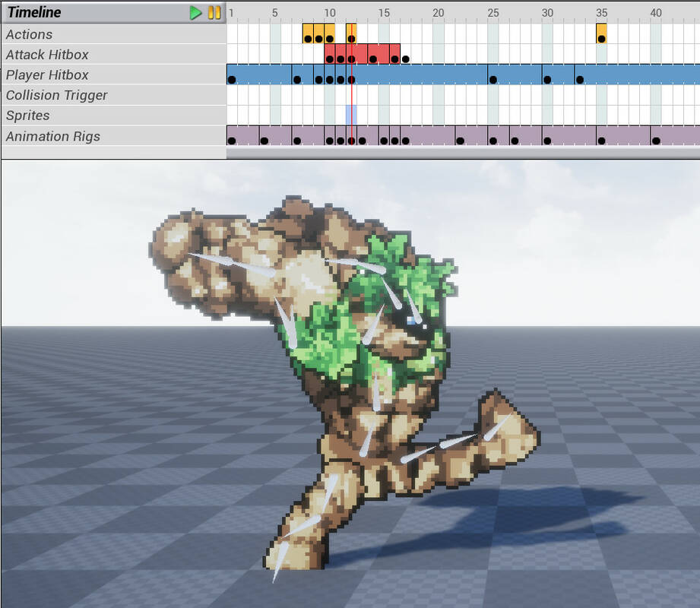Image resolution: width=700 pixels, height=608 pixels.
Task: Click the Animation Rigs keyframe at frame 1
Action: click(x=231, y=141)
